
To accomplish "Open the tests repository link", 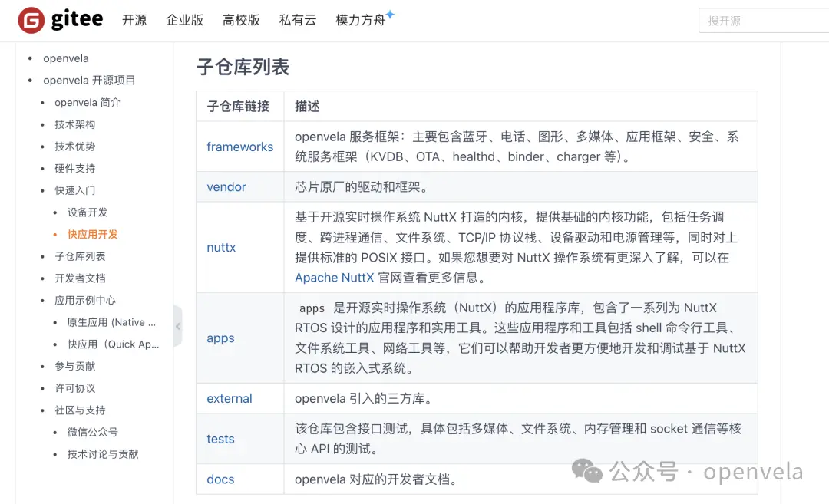I will point(220,439).
